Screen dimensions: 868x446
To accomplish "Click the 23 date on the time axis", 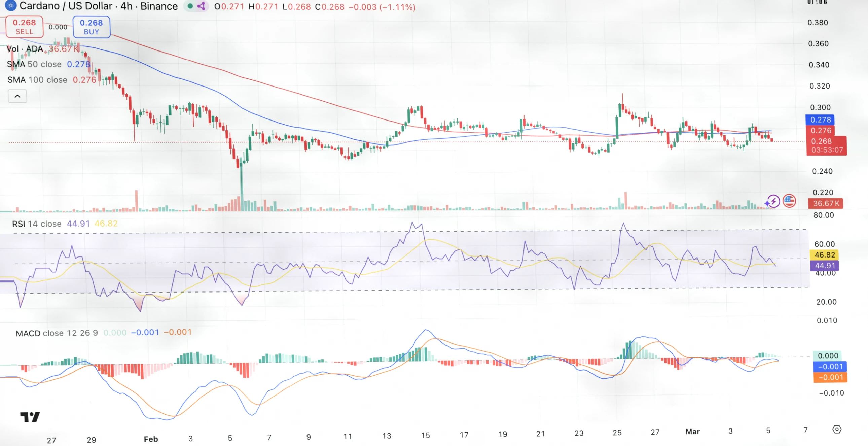I will coord(579,433).
